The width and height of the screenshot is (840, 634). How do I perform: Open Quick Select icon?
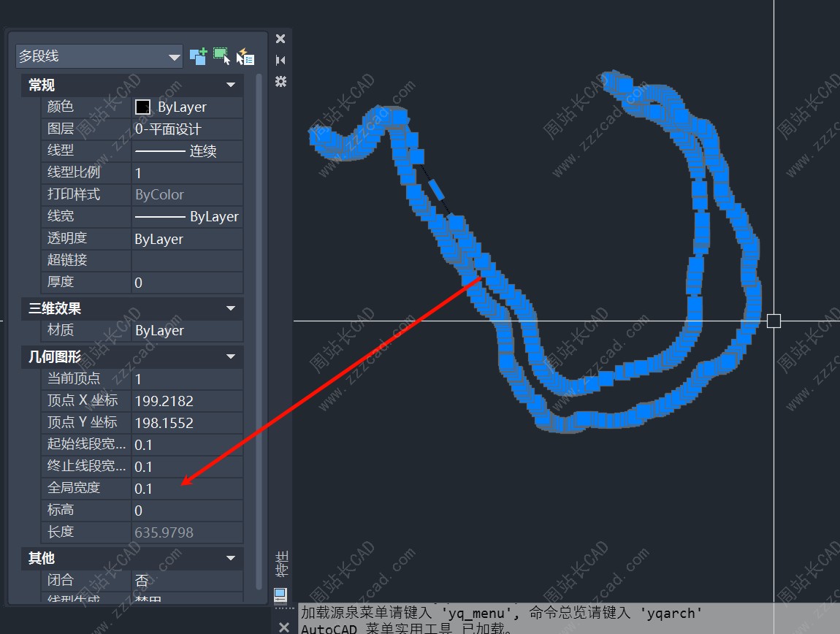tap(245, 56)
